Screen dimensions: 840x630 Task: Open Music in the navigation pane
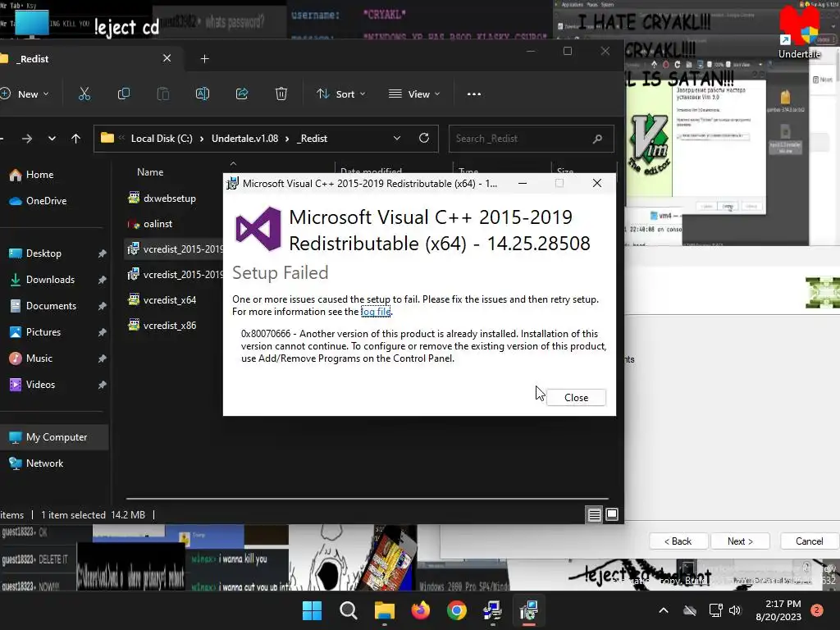tap(39, 358)
